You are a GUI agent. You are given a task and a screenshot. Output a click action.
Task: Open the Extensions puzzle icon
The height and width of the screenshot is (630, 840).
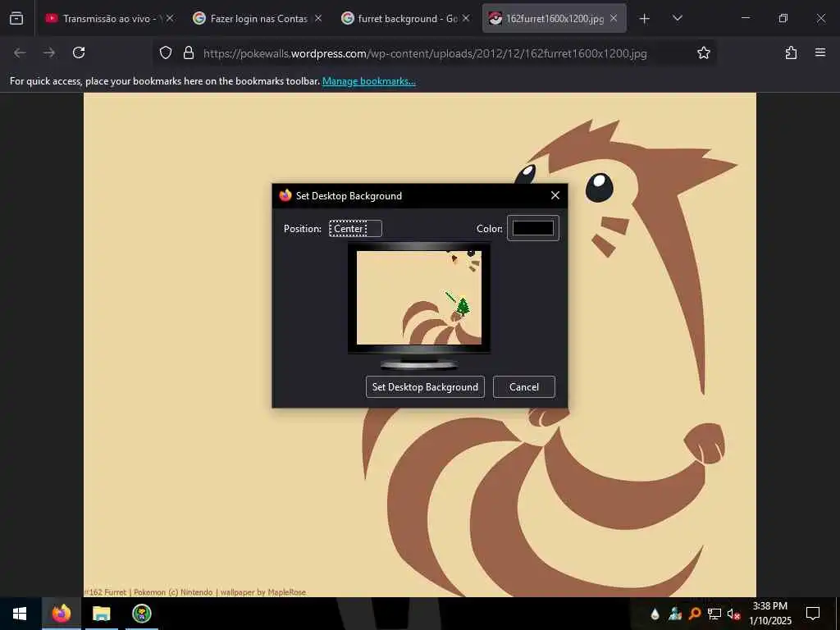click(x=791, y=52)
